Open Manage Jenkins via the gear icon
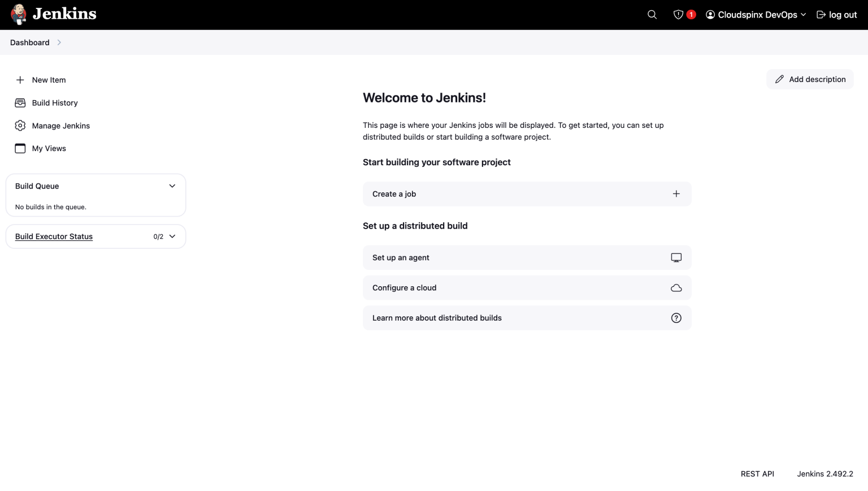This screenshot has height=491, width=868. [20, 125]
